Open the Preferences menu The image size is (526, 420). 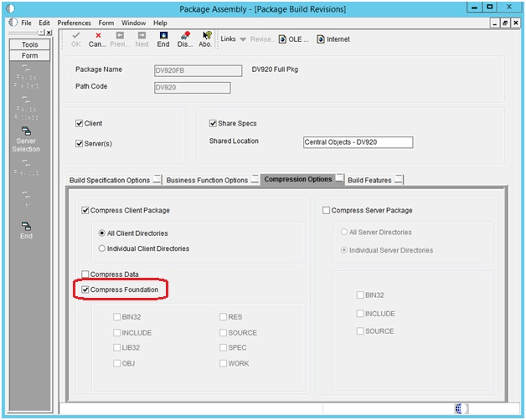tap(75, 23)
